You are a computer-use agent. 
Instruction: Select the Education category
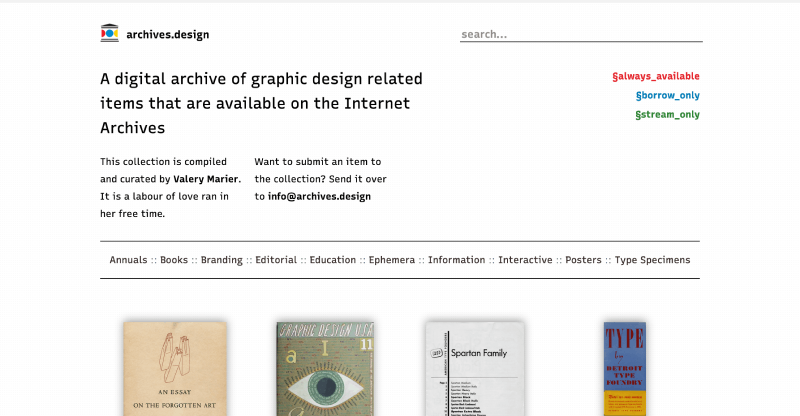(x=333, y=260)
